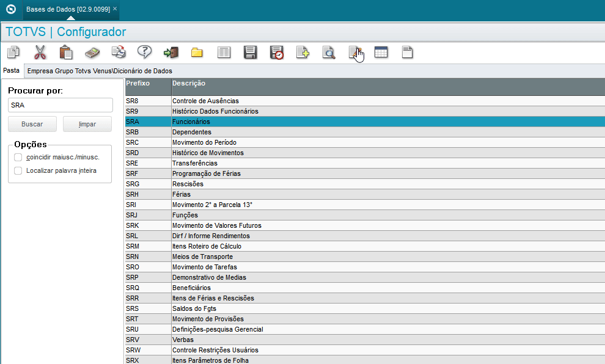The width and height of the screenshot is (605, 364).
Task: Select Itens Roteiro de Cálculo row
Action: (x=365, y=246)
